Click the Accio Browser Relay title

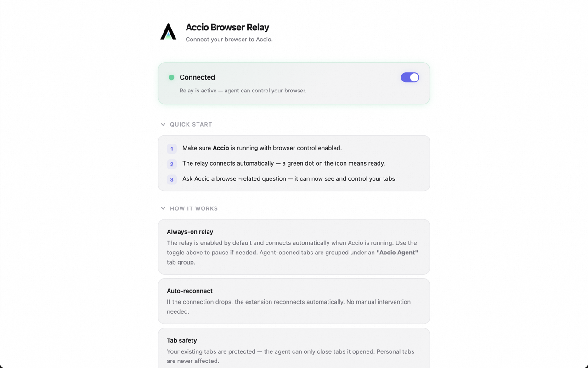(227, 27)
